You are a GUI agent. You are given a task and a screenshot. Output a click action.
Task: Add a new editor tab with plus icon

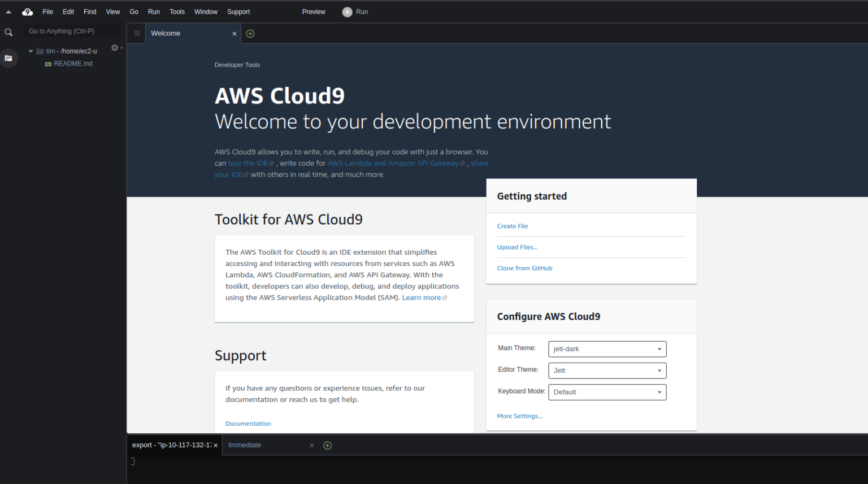(x=250, y=34)
